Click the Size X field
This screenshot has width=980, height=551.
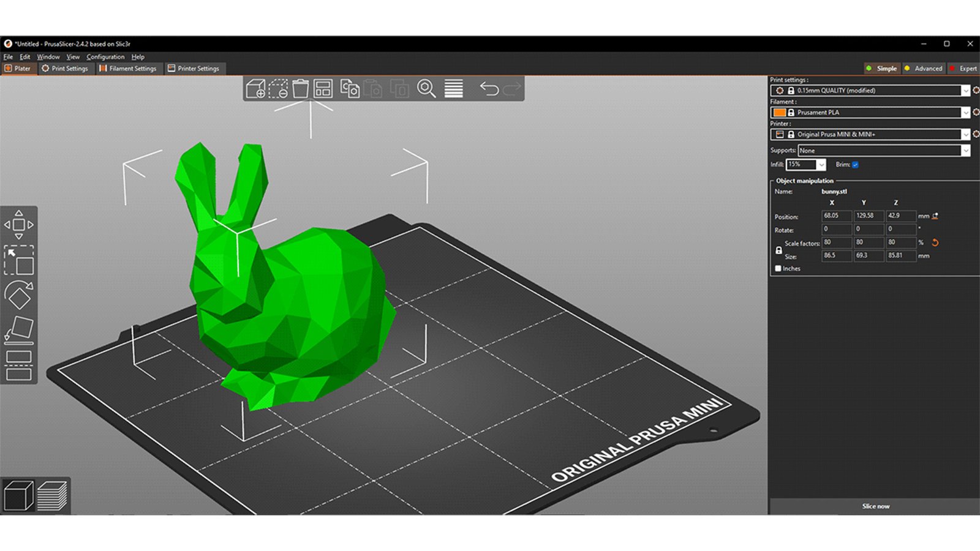(836, 255)
